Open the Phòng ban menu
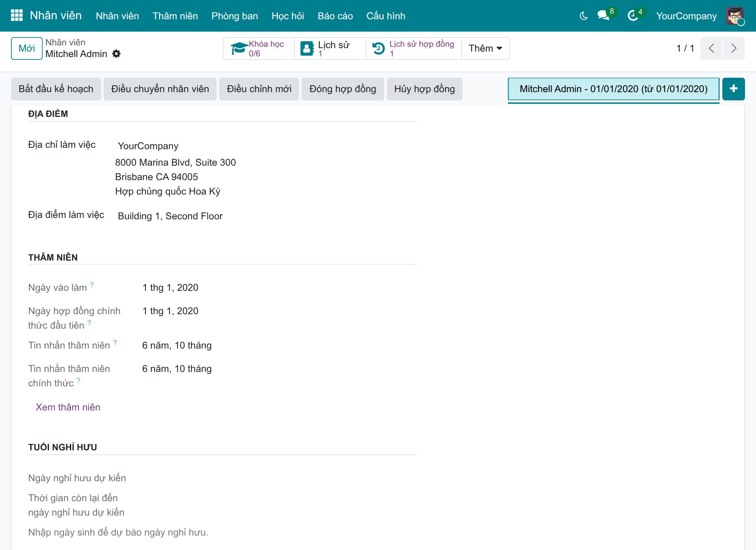The image size is (756, 550). coord(235,16)
